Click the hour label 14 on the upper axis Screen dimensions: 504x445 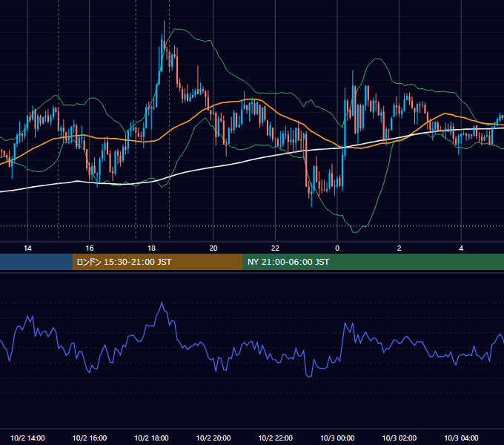[x=27, y=248]
